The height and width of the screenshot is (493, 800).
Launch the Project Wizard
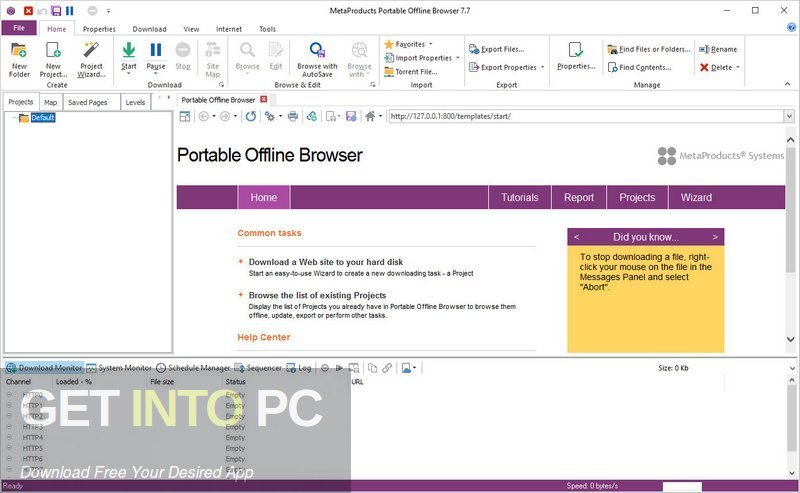91,60
